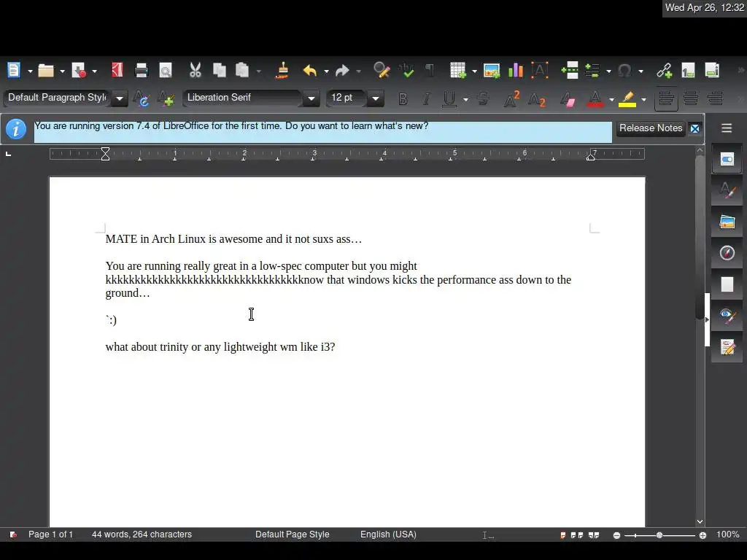This screenshot has width=747, height=560.
Task: Toggle strikethrough formatting
Action: (483, 98)
